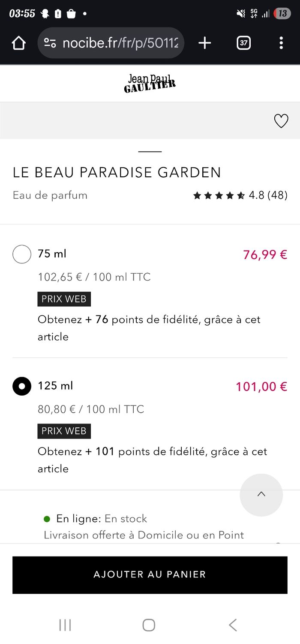Tap the 101,00 € price for 125 ml
The height and width of the screenshot is (644, 300).
click(x=261, y=387)
